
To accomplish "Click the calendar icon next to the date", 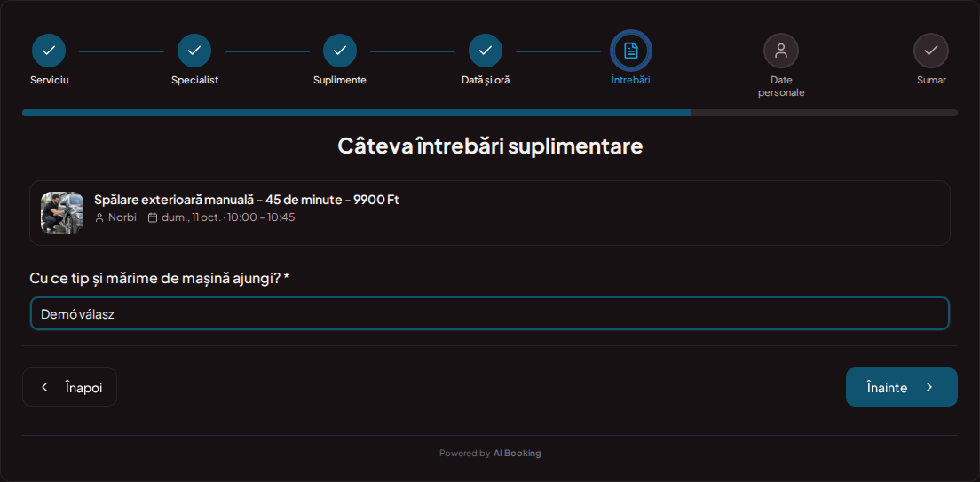I will [x=153, y=217].
